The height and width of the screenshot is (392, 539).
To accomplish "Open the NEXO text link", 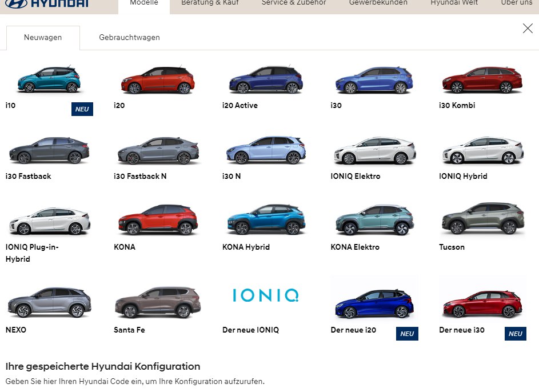I will 16,330.
